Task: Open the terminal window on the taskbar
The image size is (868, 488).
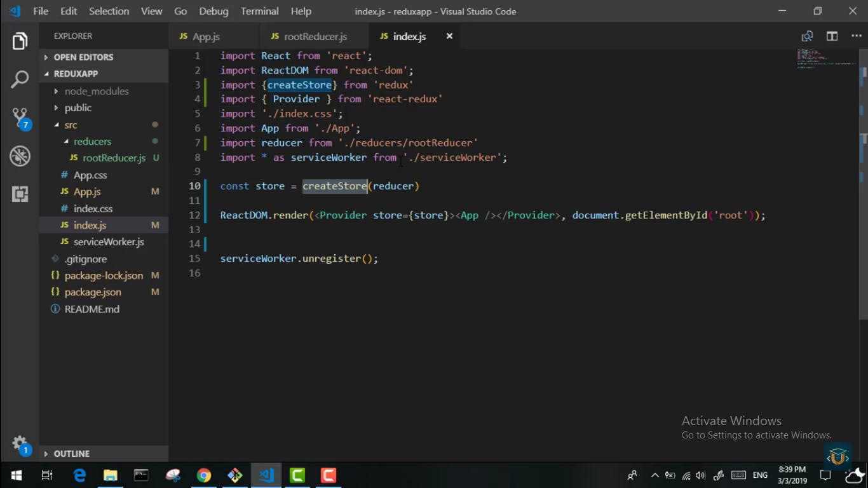Action: [x=141, y=475]
